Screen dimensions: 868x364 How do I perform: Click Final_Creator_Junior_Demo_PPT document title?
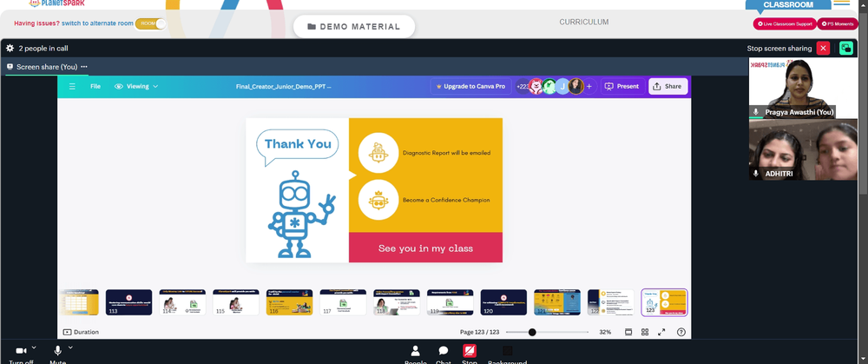point(284,86)
